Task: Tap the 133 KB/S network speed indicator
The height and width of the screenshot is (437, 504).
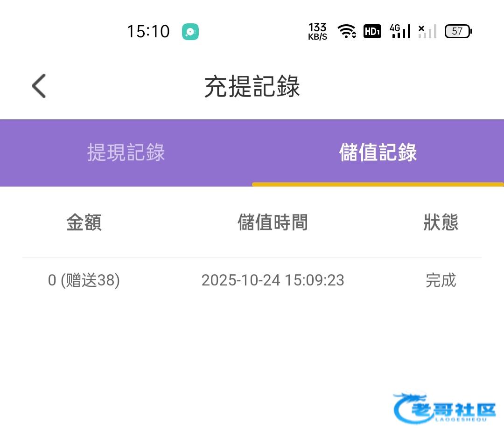Action: [x=317, y=32]
